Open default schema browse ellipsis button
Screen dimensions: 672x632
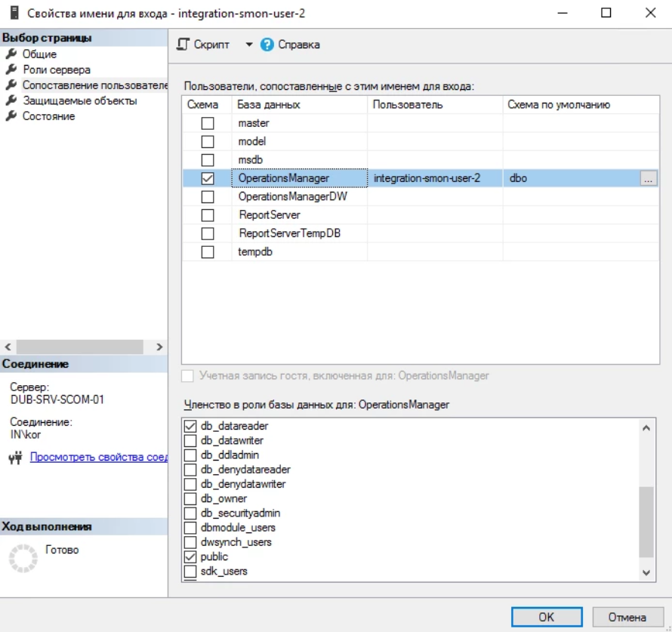pos(649,178)
